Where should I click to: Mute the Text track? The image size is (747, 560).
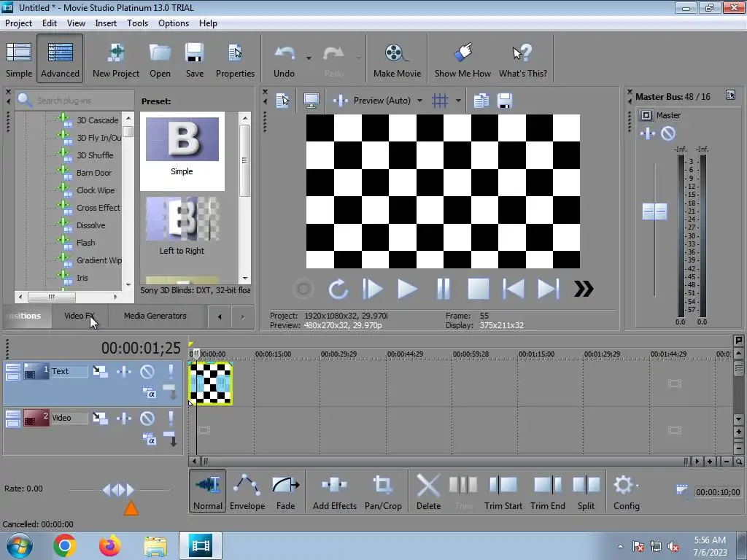(147, 371)
